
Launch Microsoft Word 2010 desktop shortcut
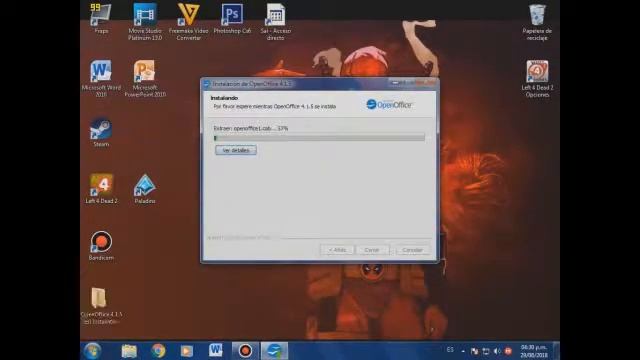(x=101, y=78)
